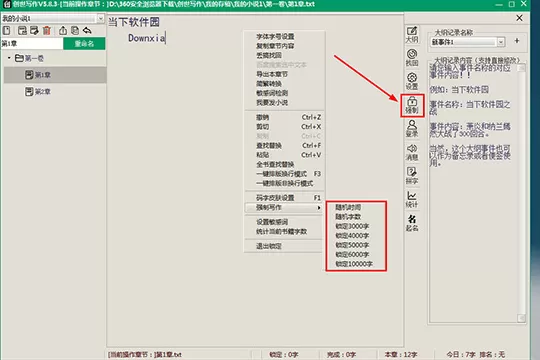The width and height of the screenshot is (540, 360).
Task: Click the folder icon of 第一卷
Action: tap(19, 58)
